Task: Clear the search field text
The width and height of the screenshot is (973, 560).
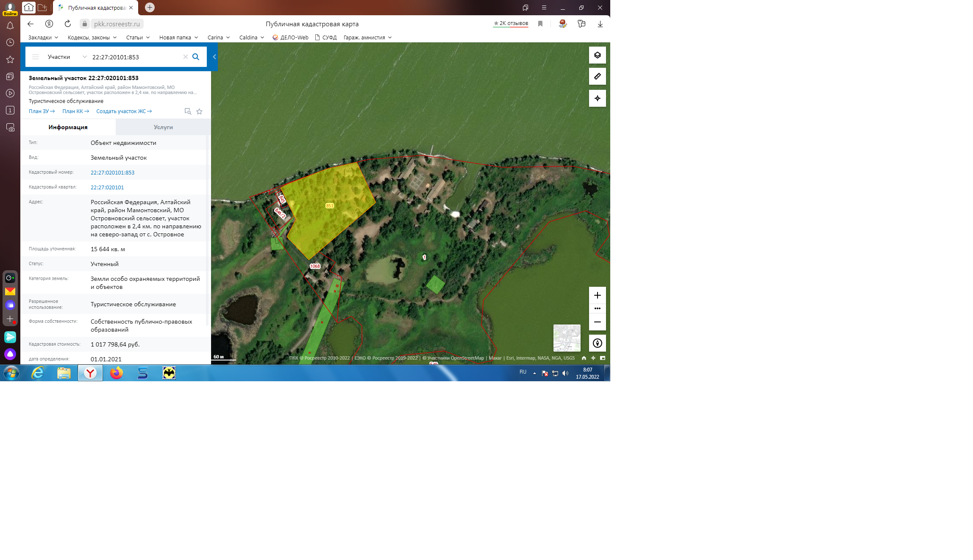Action: [185, 57]
